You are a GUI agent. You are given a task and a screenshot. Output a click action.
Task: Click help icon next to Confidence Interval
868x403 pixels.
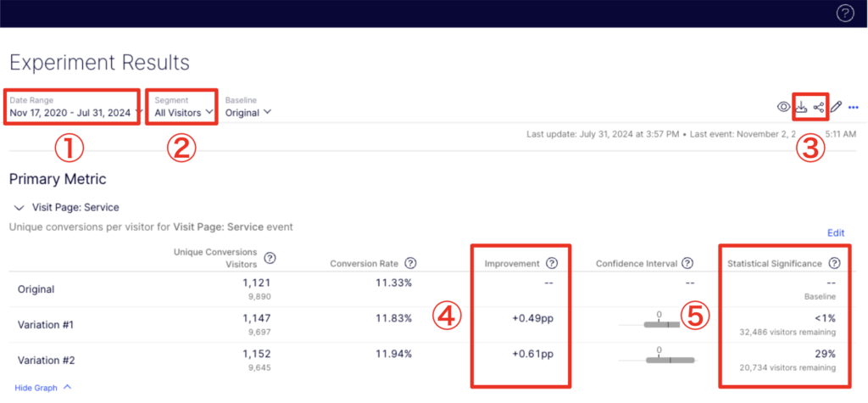[687, 264]
